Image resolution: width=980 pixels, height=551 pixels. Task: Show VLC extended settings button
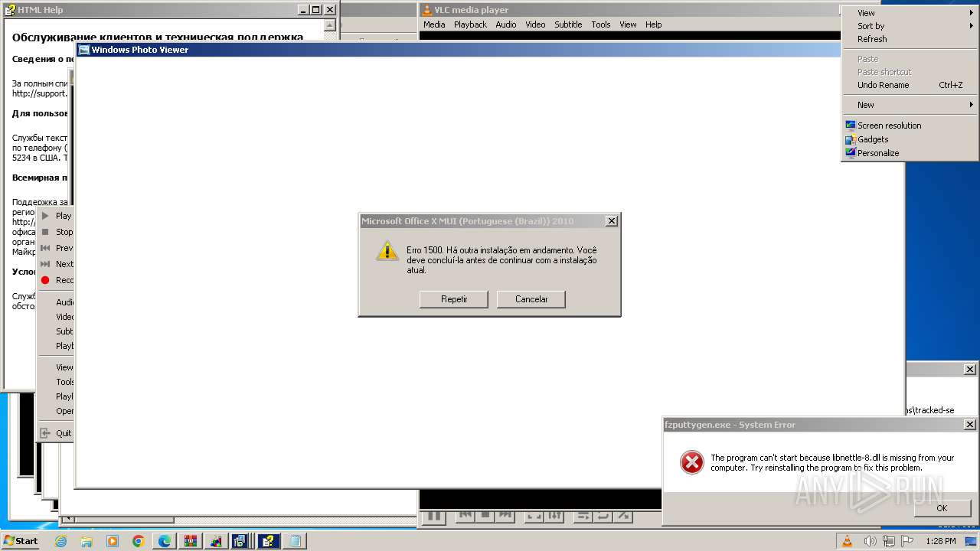[555, 517]
